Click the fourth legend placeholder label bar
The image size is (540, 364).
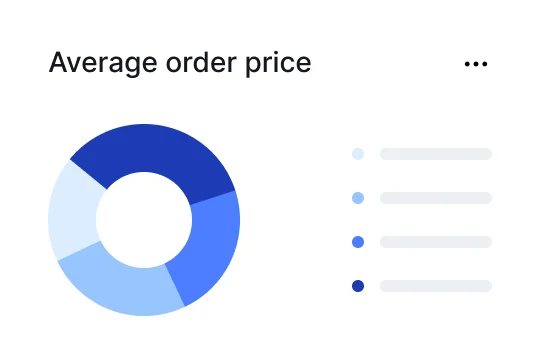tap(436, 286)
